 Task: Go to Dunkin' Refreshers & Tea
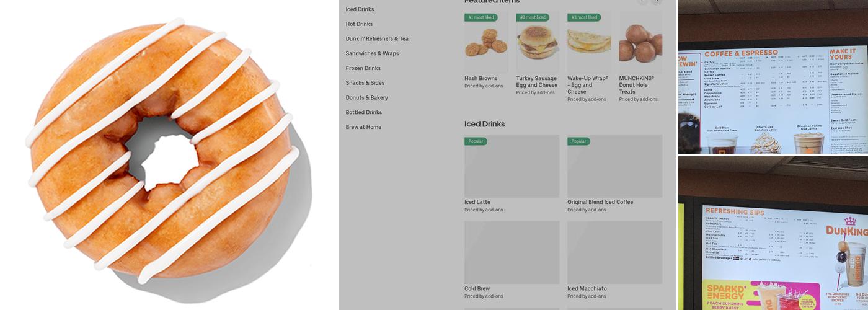(x=377, y=38)
